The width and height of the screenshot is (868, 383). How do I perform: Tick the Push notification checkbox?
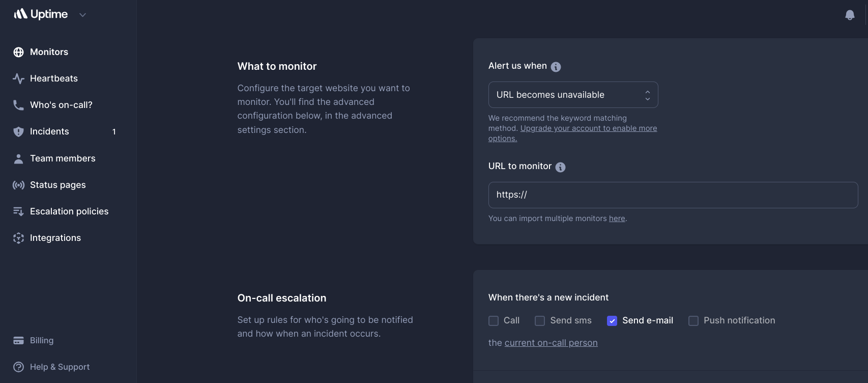pyautogui.click(x=693, y=321)
